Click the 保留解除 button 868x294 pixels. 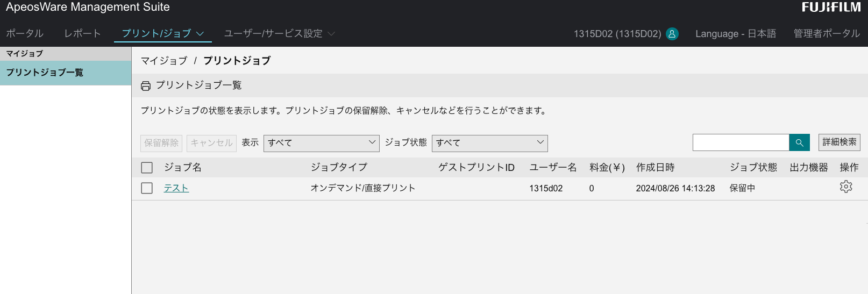point(161,143)
